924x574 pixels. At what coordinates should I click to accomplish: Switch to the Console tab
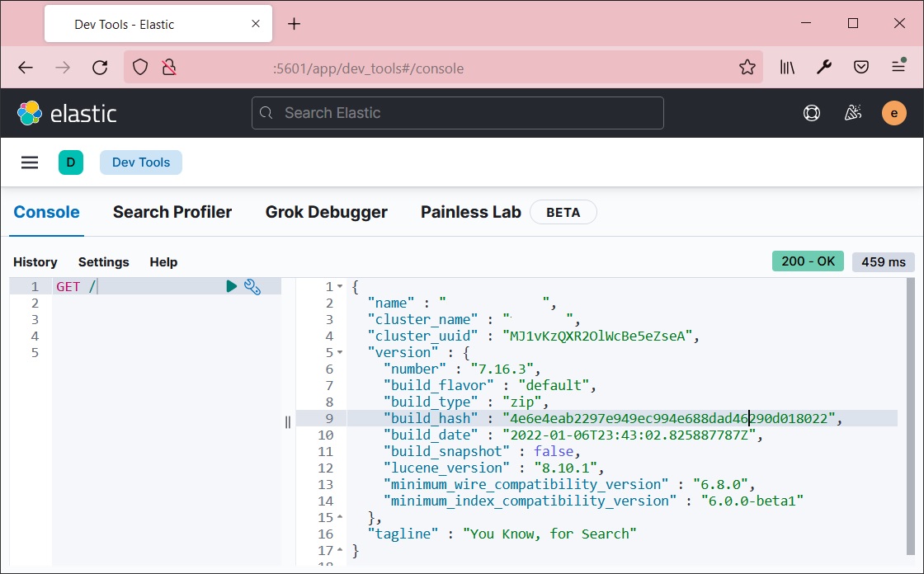(x=46, y=212)
